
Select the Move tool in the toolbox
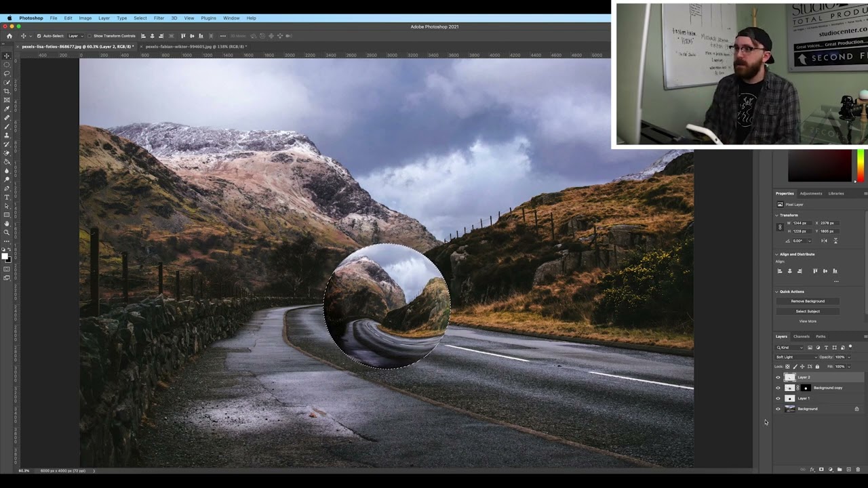click(7, 56)
